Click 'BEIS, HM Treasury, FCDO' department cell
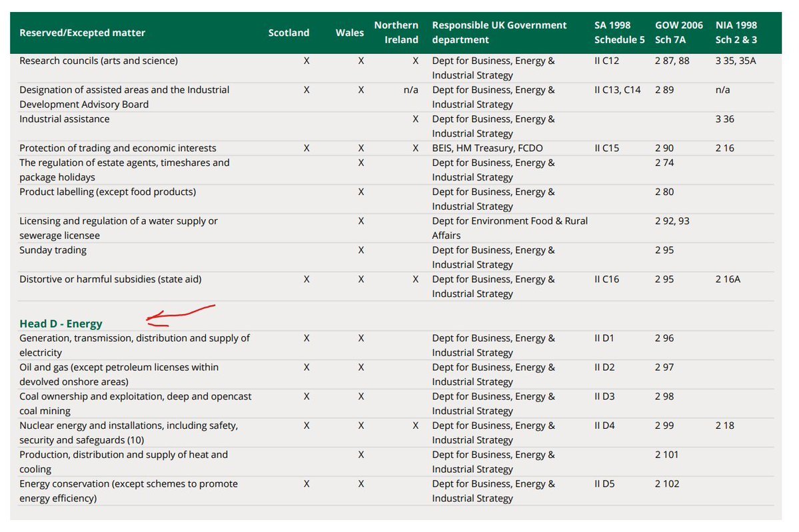This screenshot has height=532, width=799. [x=487, y=148]
